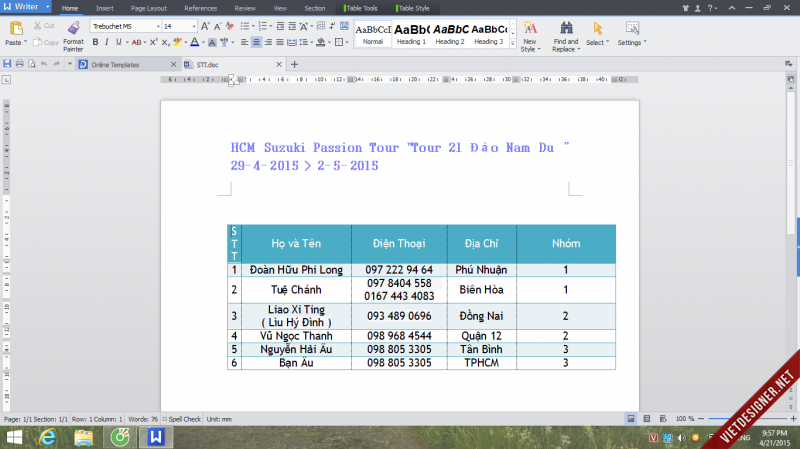Viewport: 800px width, 449px height.
Task: Open the font size dropdown showing 14
Action: click(x=194, y=26)
